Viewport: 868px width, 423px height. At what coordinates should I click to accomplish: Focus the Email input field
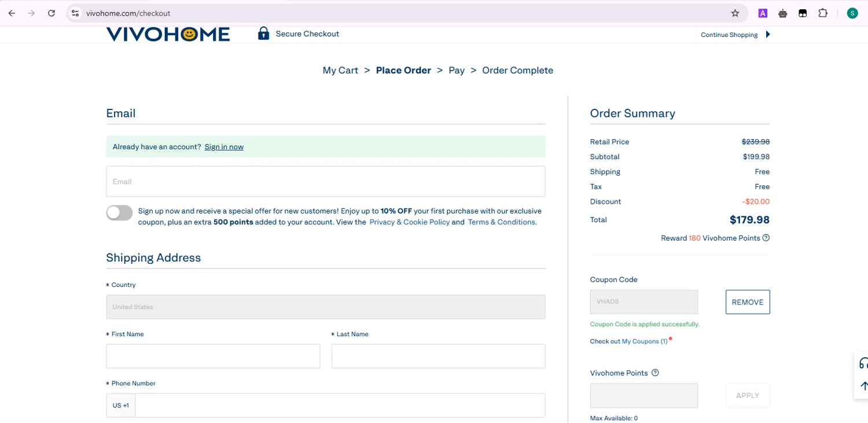[326, 181]
